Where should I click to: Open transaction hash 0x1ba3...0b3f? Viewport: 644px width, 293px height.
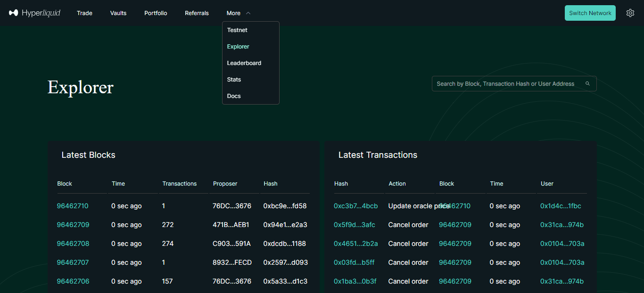click(355, 281)
